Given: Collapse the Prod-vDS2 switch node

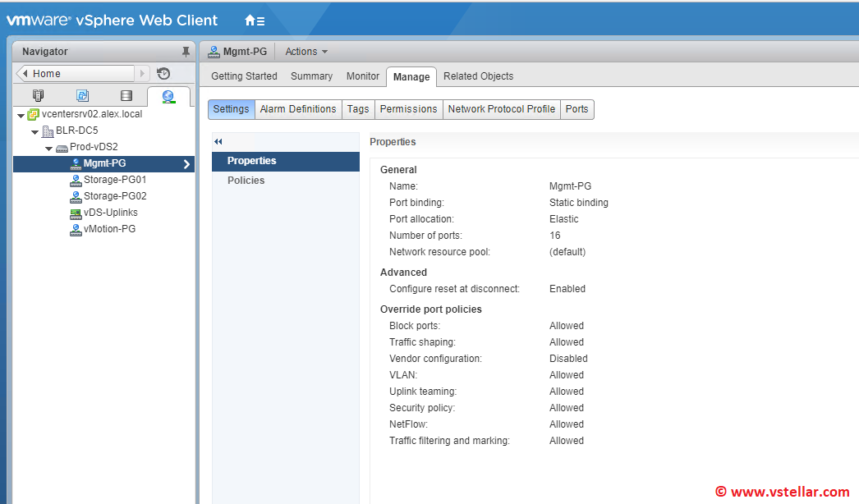Looking at the screenshot, I should (x=48, y=148).
